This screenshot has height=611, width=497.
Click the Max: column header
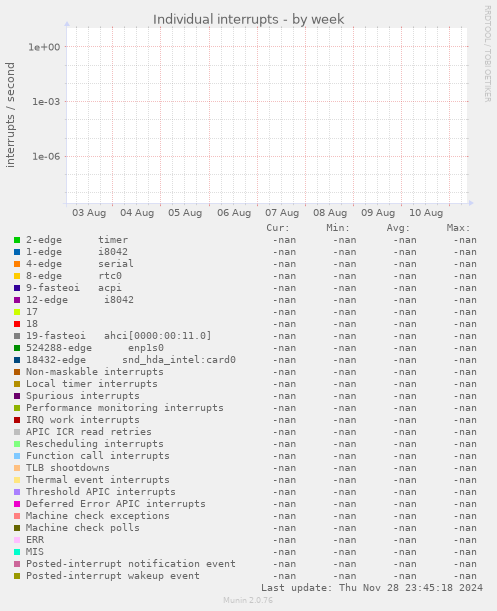(x=458, y=228)
